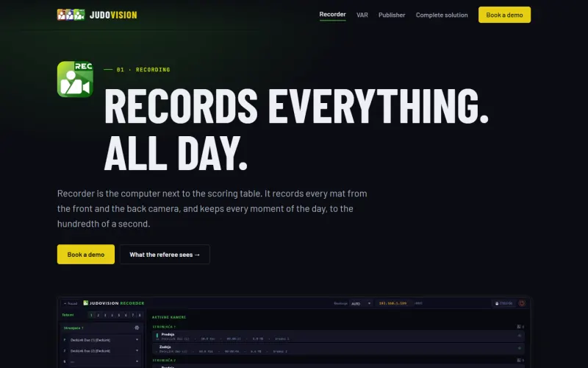This screenshot has height=368, width=588.
Task: Click the red power button icon
Action: click(522, 303)
